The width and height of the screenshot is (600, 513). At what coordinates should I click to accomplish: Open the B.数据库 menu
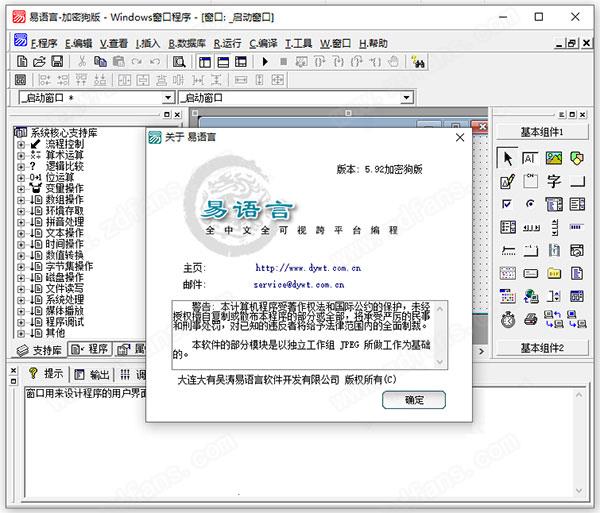187,44
